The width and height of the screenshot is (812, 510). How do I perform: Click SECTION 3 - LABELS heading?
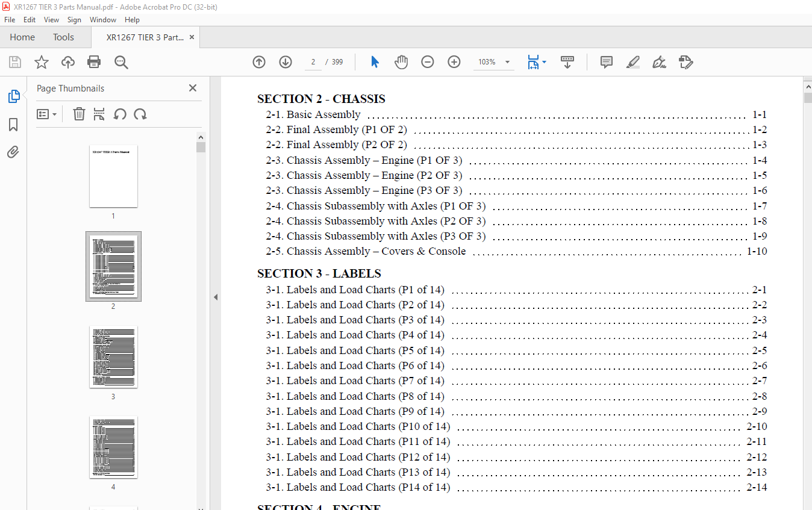pyautogui.click(x=319, y=273)
